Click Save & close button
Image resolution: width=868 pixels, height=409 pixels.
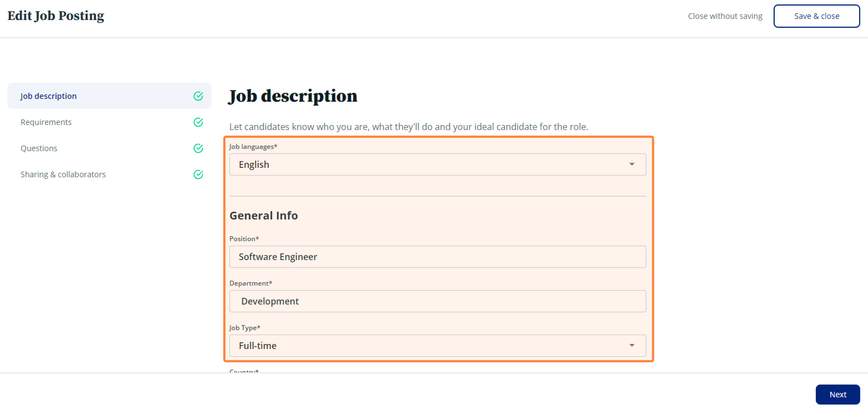(816, 16)
